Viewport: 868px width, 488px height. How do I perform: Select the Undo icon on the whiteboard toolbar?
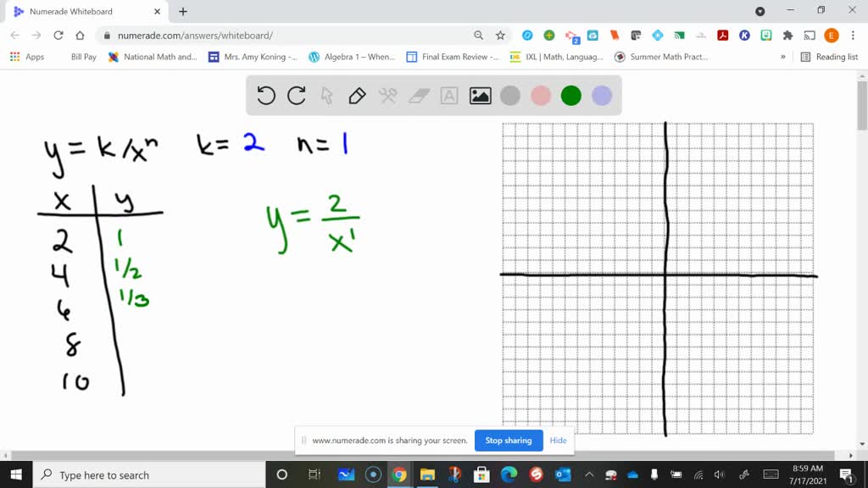265,96
